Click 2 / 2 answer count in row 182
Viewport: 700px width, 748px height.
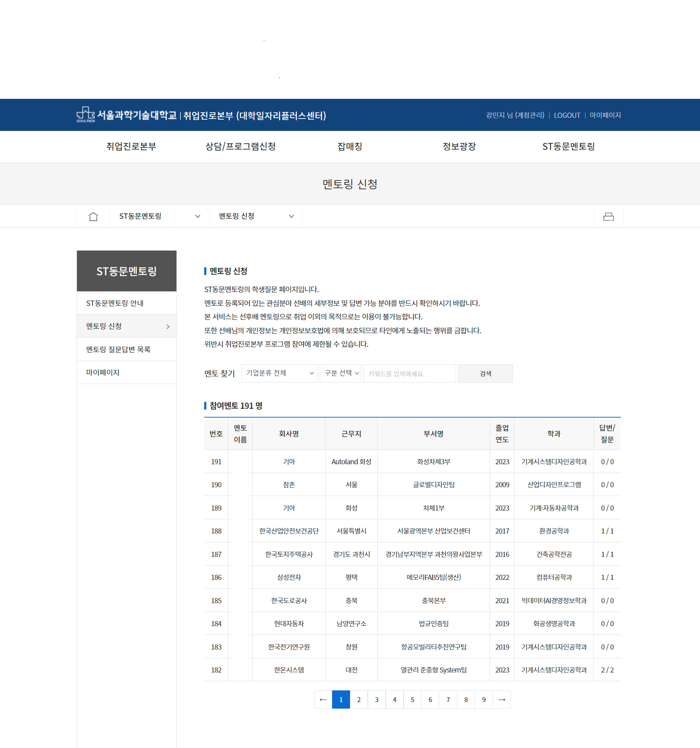coord(607,670)
